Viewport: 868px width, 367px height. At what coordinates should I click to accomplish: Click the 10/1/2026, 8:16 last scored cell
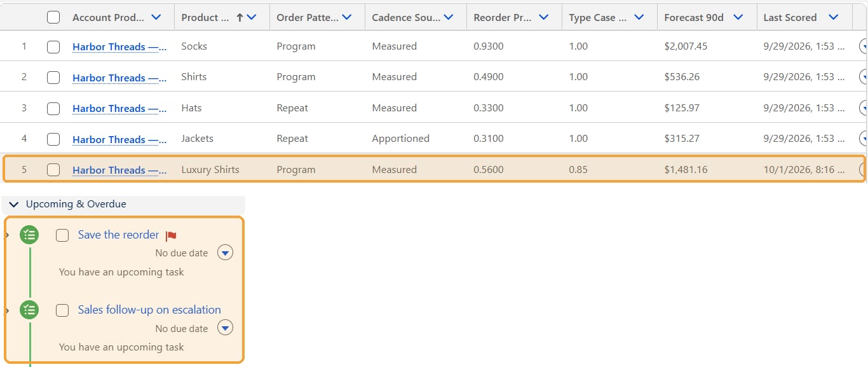tap(804, 170)
